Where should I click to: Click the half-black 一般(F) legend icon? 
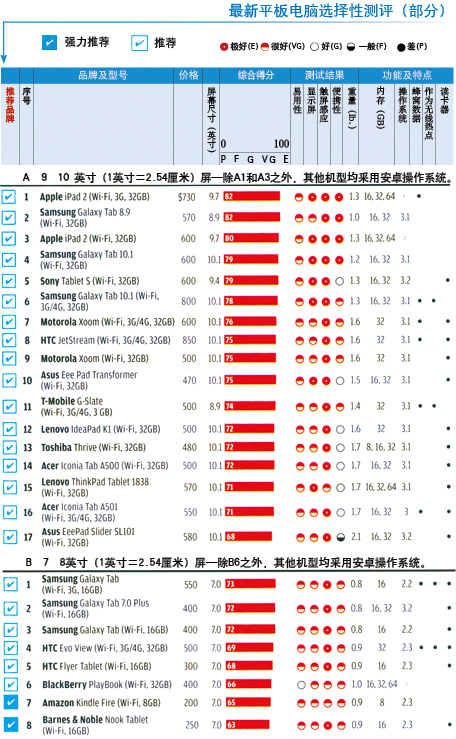coord(351,47)
